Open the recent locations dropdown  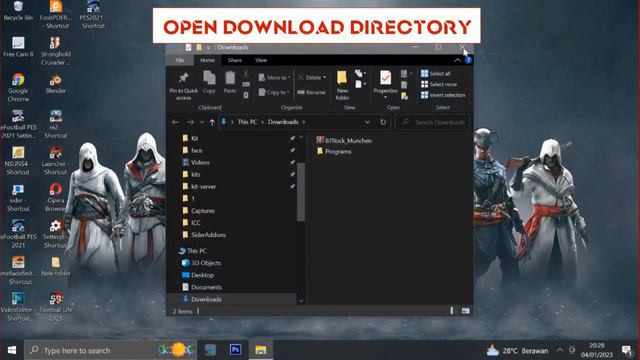tap(202, 122)
